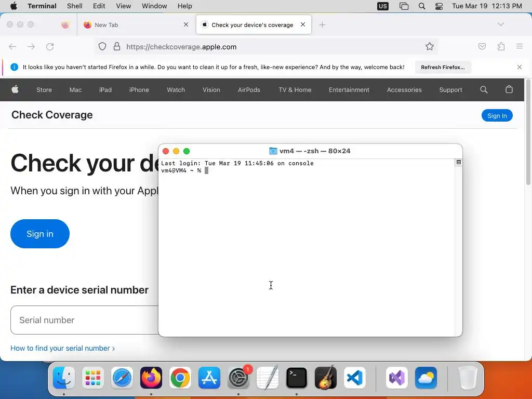
Task: Open System Settings from the Dock
Action: click(238, 378)
